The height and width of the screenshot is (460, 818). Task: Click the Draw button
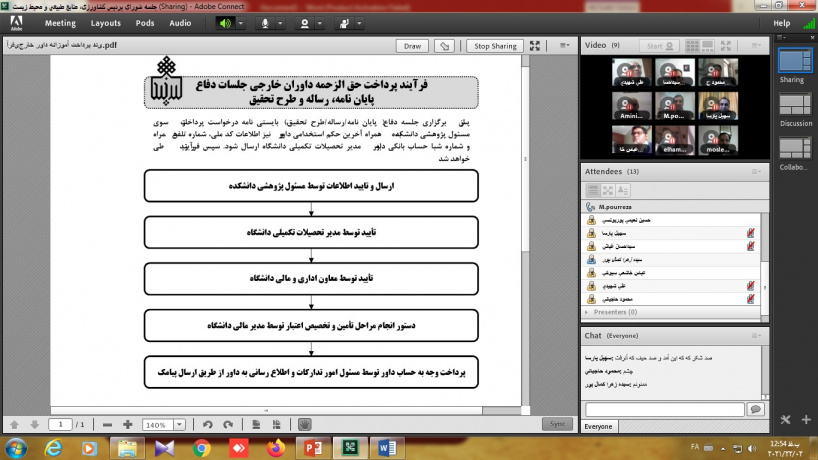pyautogui.click(x=411, y=46)
